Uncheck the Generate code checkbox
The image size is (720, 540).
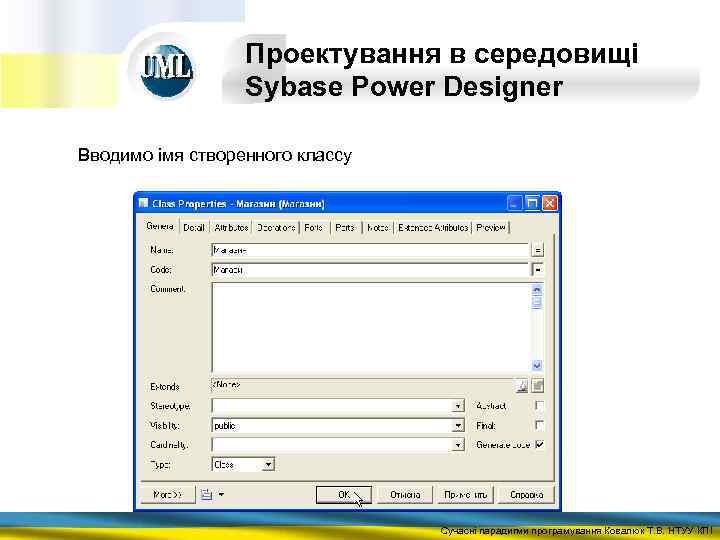click(x=540, y=444)
